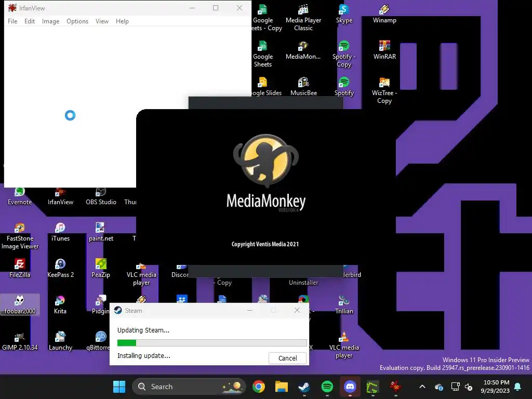Open the notification bell in taskbar
This screenshot has width=532, height=399.
(517, 387)
